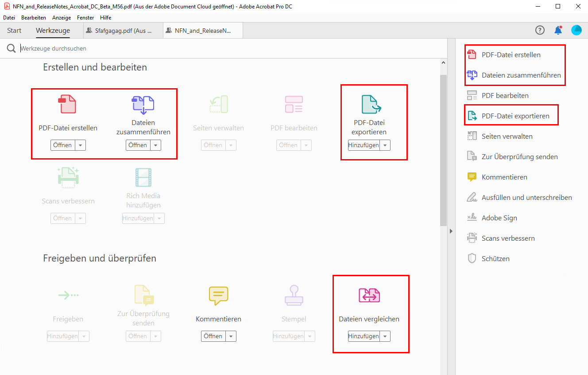This screenshot has width=588, height=375.
Task: Click Öffnen under PDF bearbeiten
Action: pyautogui.click(x=288, y=145)
